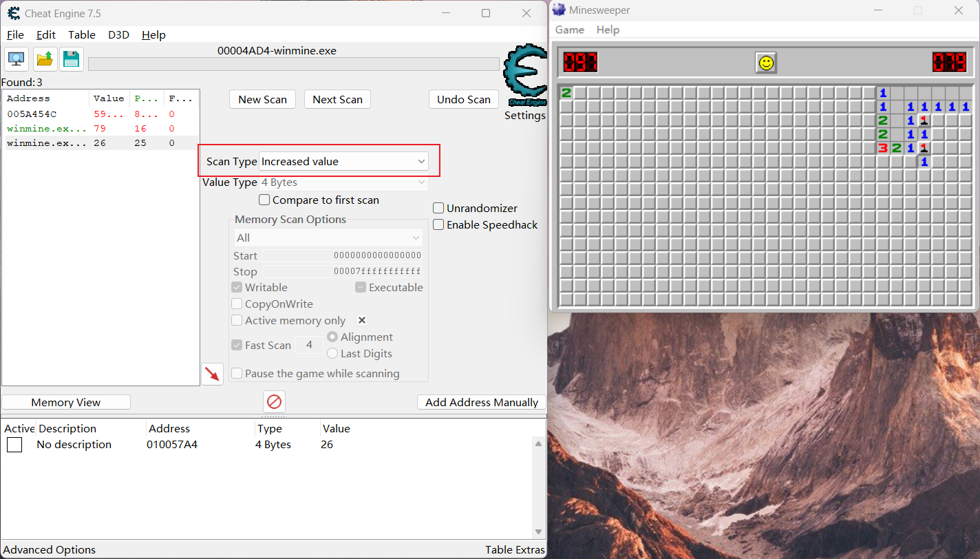Tick the Active box for address 010057A4
The width and height of the screenshot is (980, 559).
click(x=14, y=445)
